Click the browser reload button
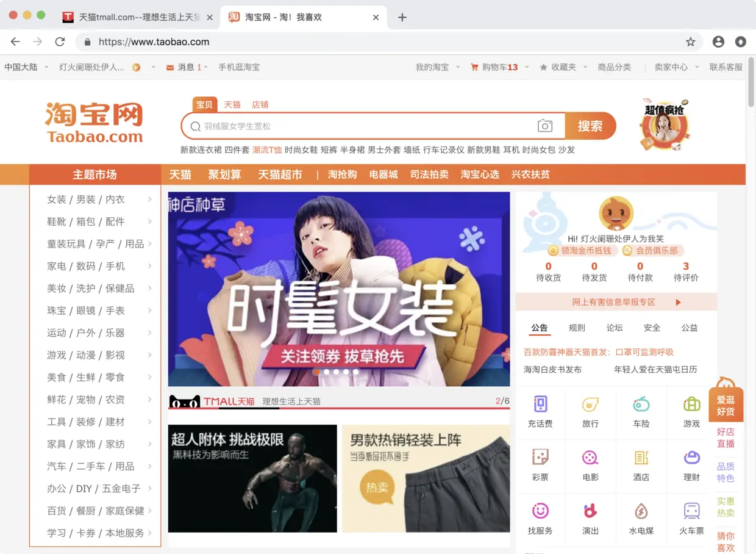This screenshot has width=756, height=554. pyautogui.click(x=60, y=42)
